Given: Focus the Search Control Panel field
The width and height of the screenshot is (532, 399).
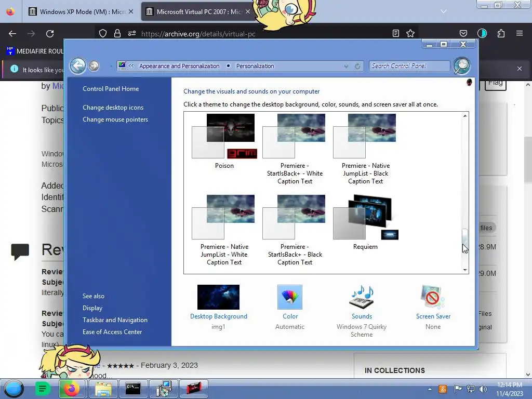Looking at the screenshot, I should (x=409, y=66).
